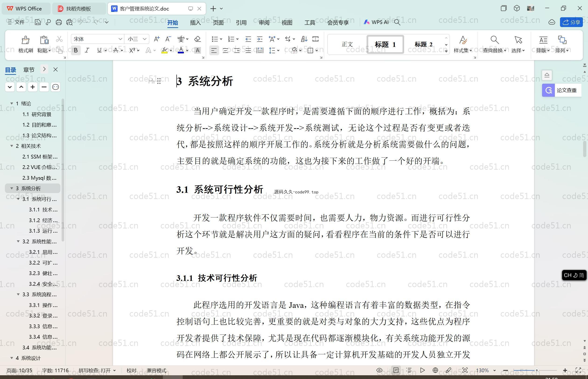
Task: Click the Format Painter (格式刷) icon
Action: [x=25, y=40]
